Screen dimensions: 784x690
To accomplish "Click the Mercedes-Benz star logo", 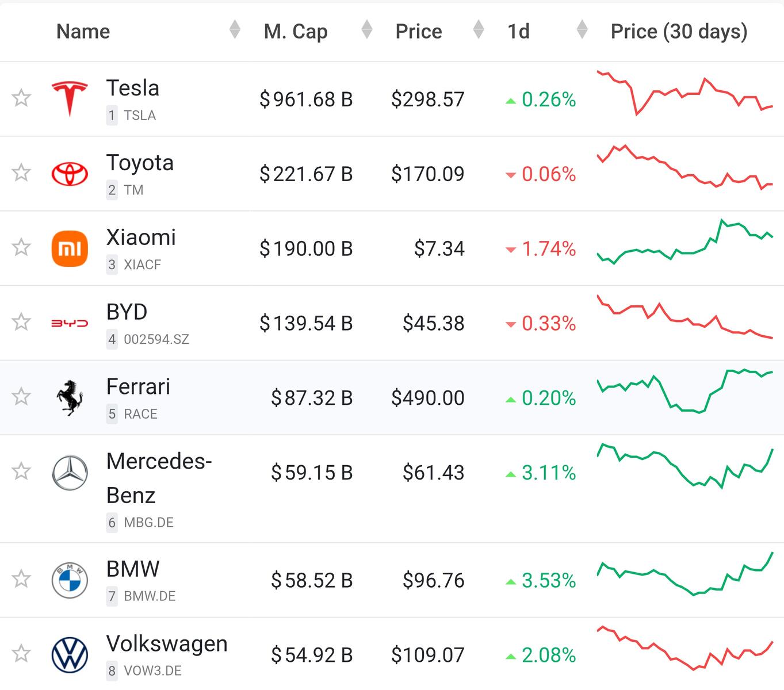I will tap(70, 473).
